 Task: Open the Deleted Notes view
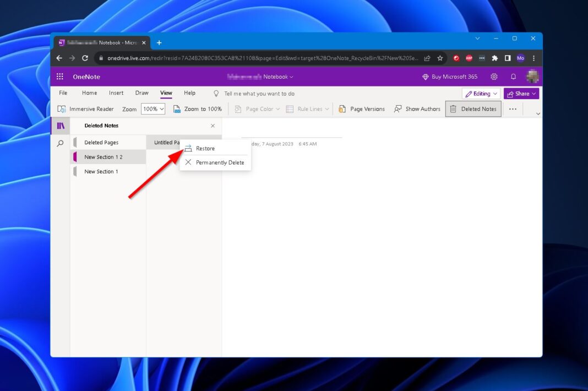tap(473, 108)
